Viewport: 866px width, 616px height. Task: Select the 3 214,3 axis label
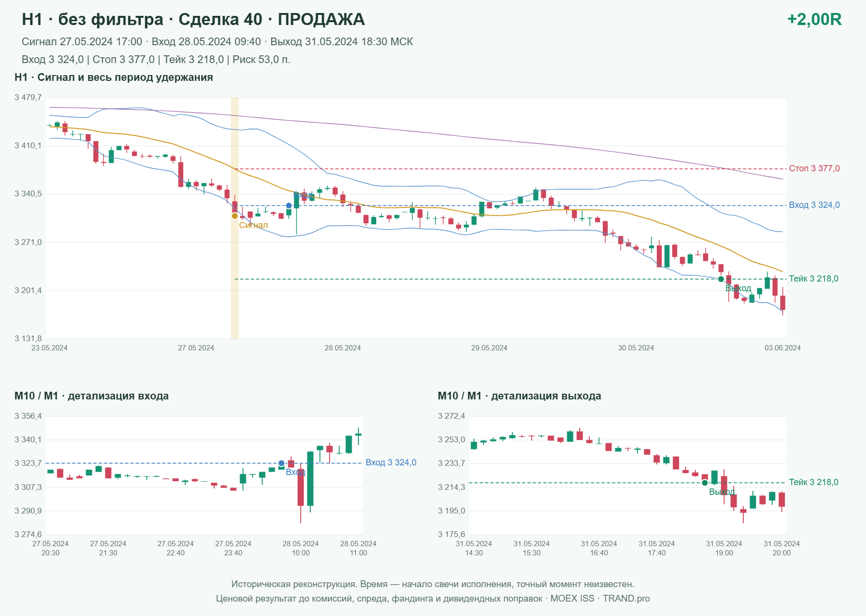coord(451,488)
